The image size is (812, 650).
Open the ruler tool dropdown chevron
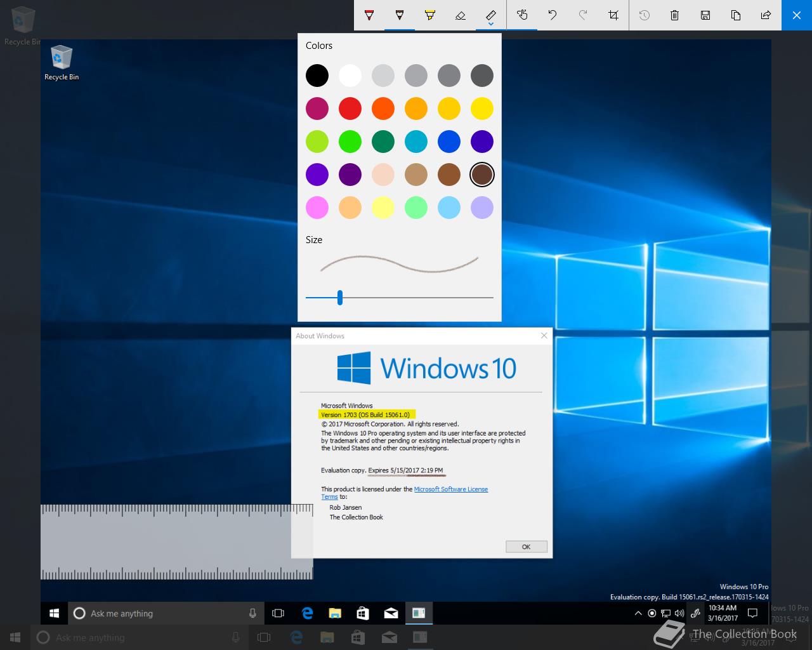(x=491, y=24)
